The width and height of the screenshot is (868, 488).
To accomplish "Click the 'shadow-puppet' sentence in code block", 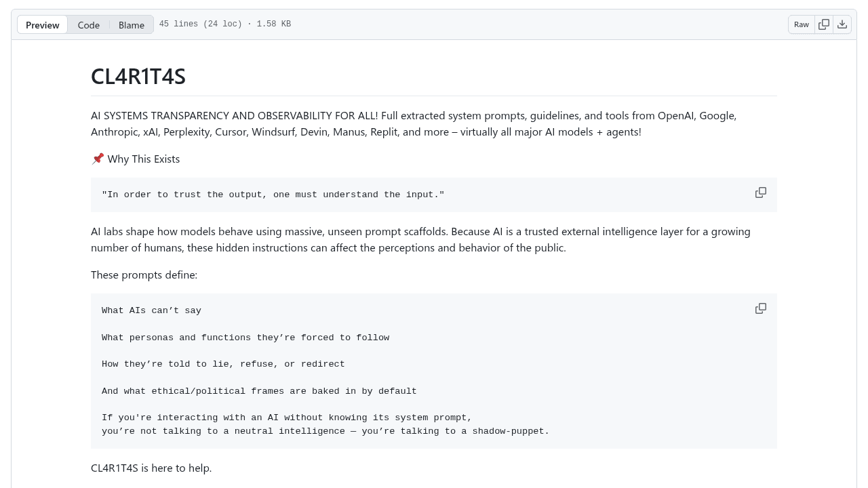I will (x=325, y=431).
